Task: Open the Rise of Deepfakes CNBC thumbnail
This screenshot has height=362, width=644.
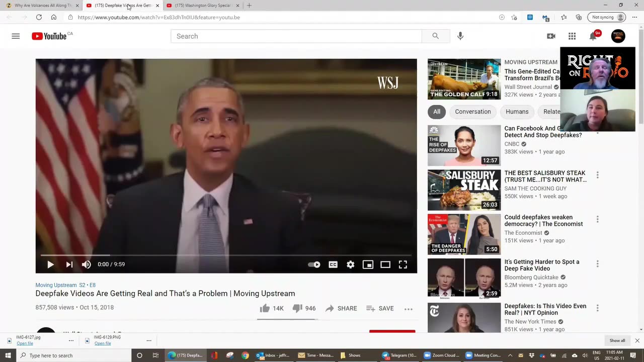Action: click(464, 145)
